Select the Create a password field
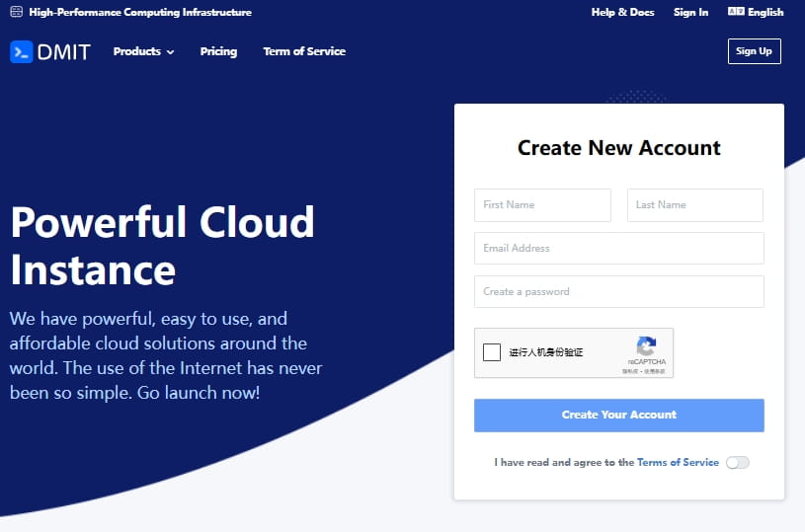805x532 pixels. click(x=618, y=292)
